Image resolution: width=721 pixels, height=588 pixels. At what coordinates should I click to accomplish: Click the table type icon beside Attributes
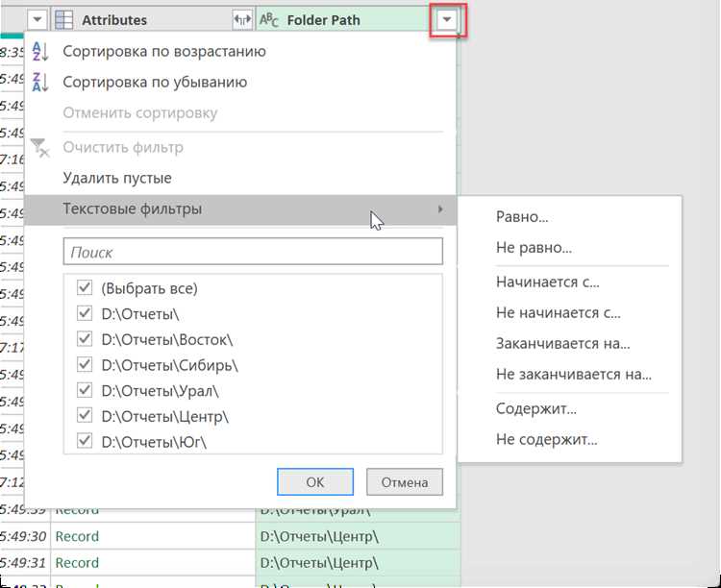[63, 20]
